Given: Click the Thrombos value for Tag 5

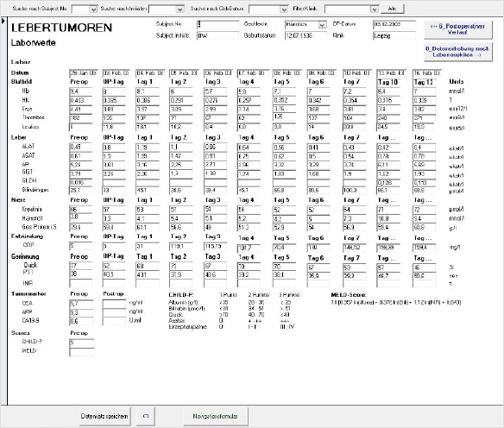Looking at the screenshot, I should 284,117.
